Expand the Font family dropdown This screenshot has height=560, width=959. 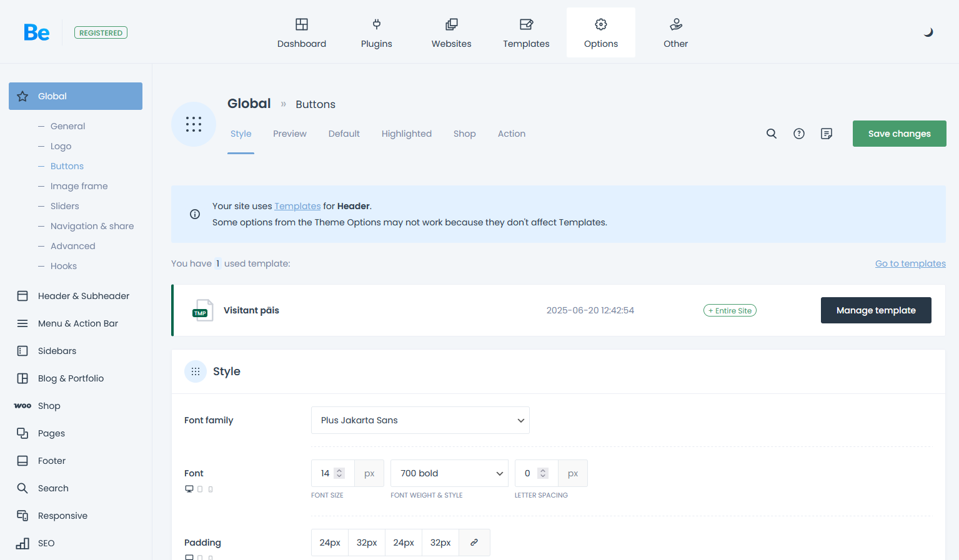click(x=420, y=420)
